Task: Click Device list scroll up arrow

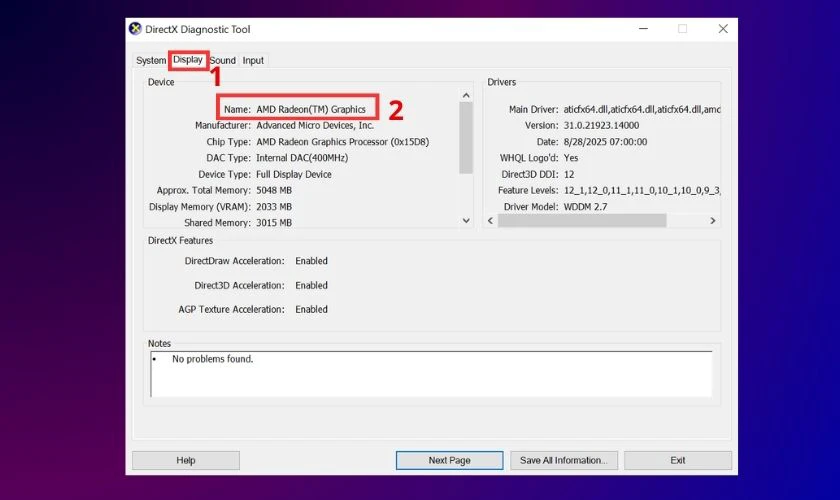Action: pyautogui.click(x=466, y=95)
